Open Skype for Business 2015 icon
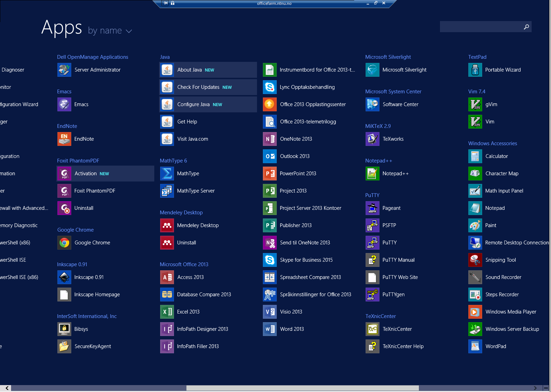The image size is (551, 392). click(270, 260)
